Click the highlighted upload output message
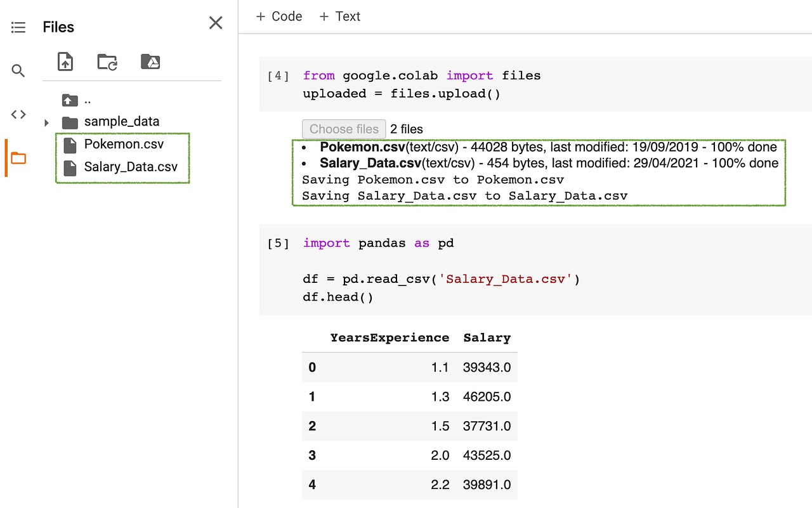Viewport: 812px width, 508px height. [x=538, y=172]
